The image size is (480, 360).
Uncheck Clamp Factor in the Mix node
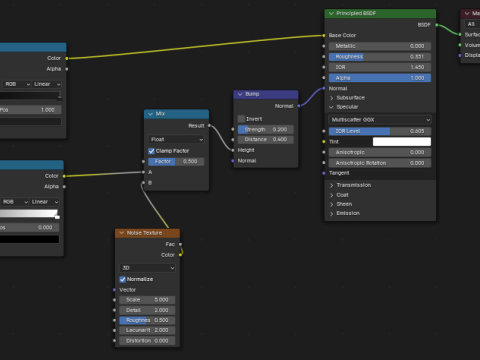tap(152, 151)
